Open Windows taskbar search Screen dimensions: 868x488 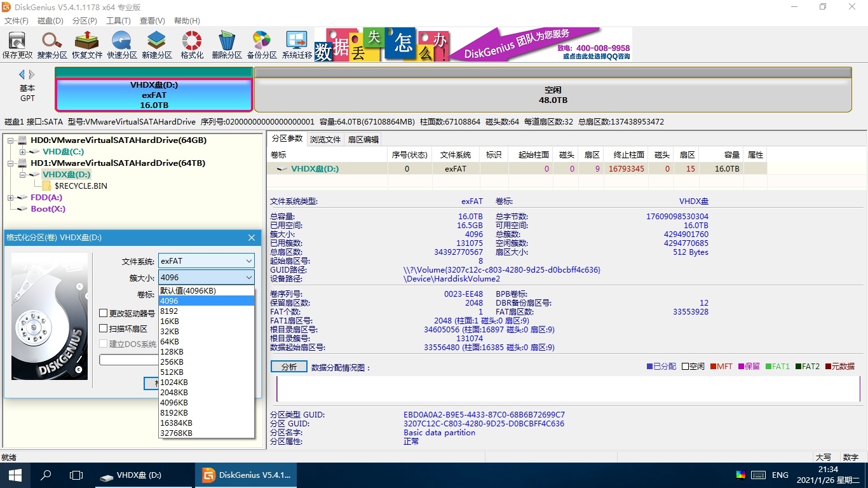[x=46, y=475]
